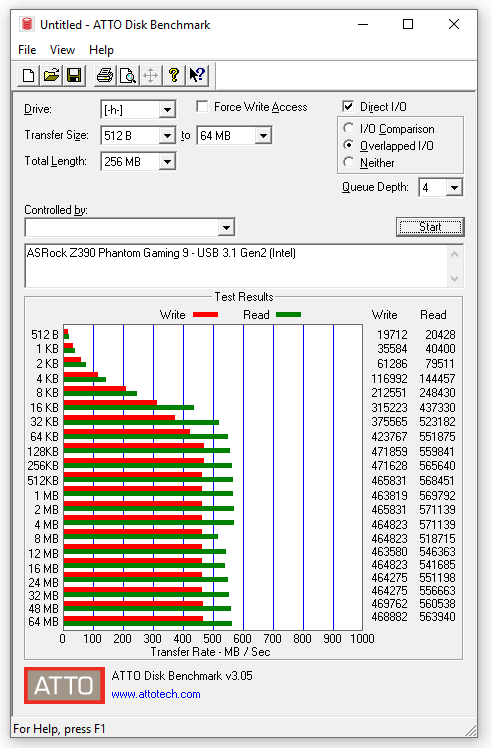Screen dimensions: 492x748
Task: Click inside the description text box
Action: [x=237, y=266]
